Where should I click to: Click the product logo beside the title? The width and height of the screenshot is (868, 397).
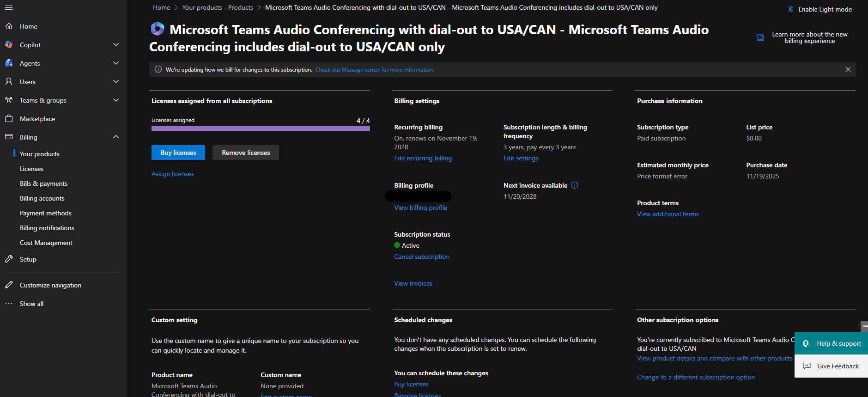(158, 29)
